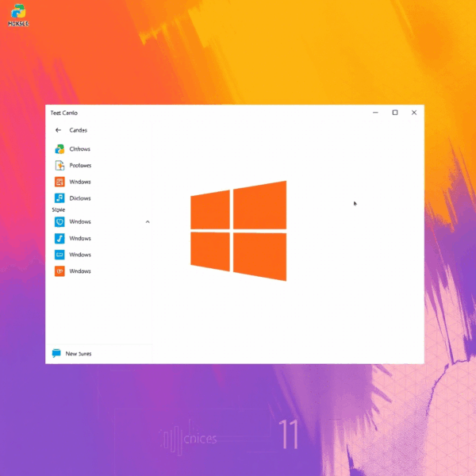Minimize the Teet Canlo window

375,113
